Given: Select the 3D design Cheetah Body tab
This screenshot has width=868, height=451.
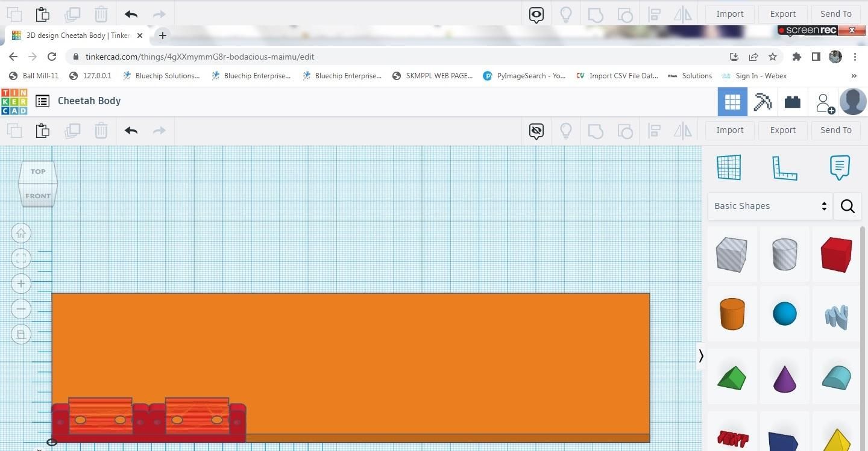Looking at the screenshot, I should point(78,36).
